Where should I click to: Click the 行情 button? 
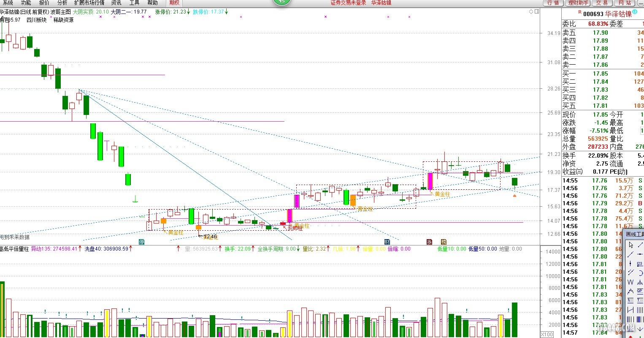(x=553, y=3)
